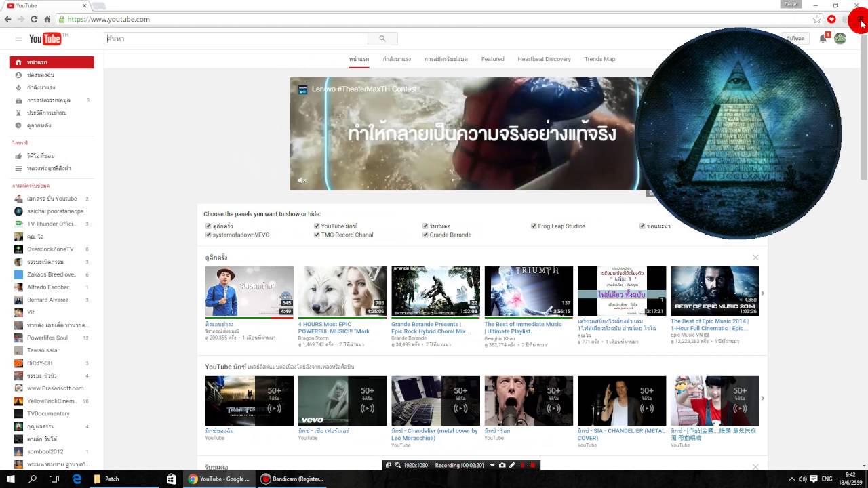
Task: Show next videos in YouTube มิกซ์ row
Action: 763,398
